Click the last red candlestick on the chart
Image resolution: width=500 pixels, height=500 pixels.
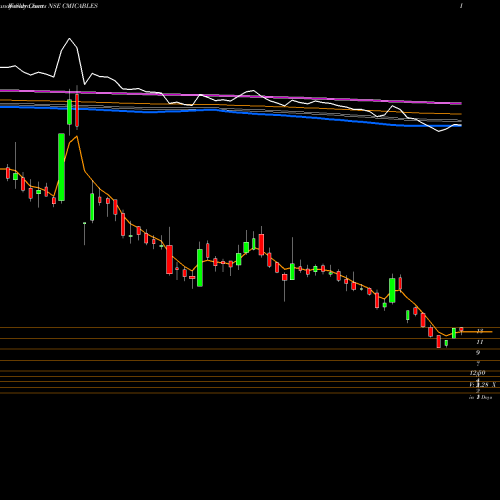coord(461,330)
